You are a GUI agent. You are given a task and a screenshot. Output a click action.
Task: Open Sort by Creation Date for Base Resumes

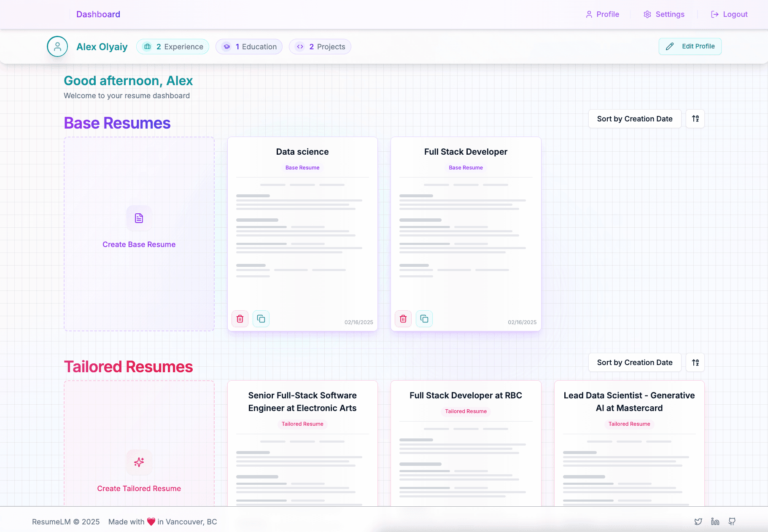point(634,119)
